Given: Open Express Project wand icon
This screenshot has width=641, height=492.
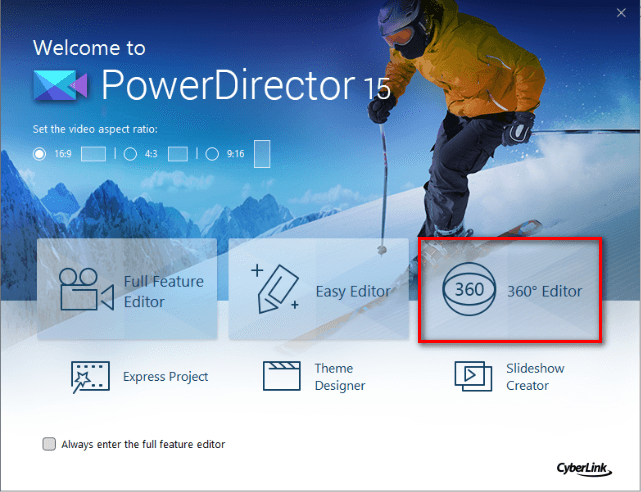Looking at the screenshot, I should point(90,377).
